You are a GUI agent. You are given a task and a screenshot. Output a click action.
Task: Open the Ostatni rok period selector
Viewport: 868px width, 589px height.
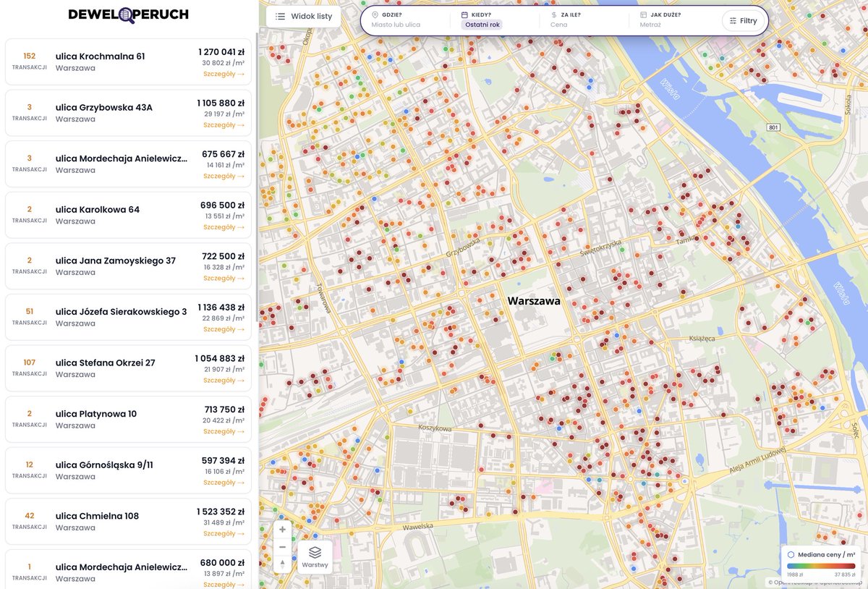(481, 25)
